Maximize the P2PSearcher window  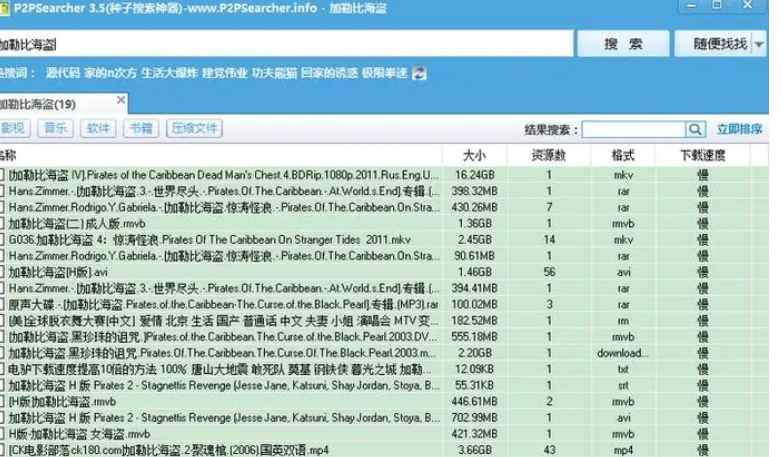point(717,5)
